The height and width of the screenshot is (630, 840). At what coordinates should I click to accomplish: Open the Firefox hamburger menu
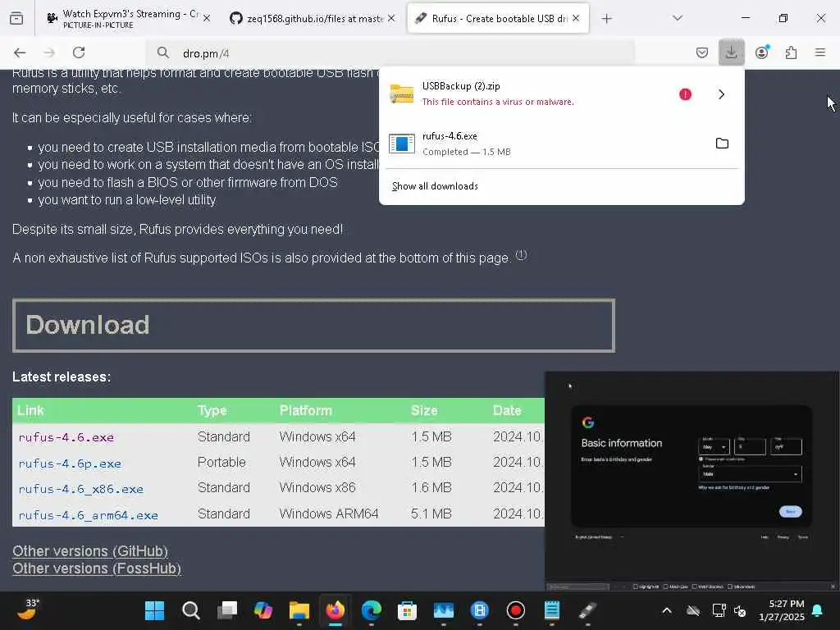[x=820, y=52]
